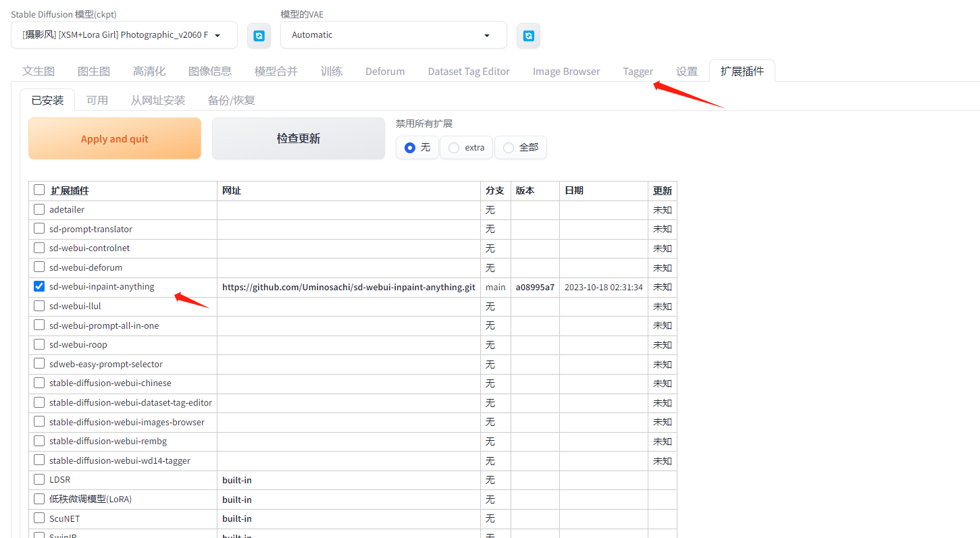The image size is (980, 538).
Task: Toggle the select-all 扩展插件 header checkbox
Action: pyautogui.click(x=39, y=190)
